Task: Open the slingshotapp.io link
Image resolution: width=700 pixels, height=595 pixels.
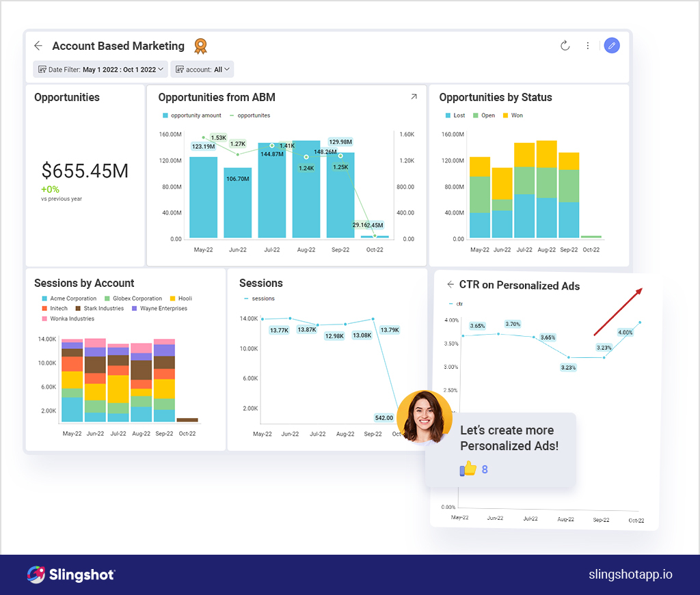Action: pos(630,575)
